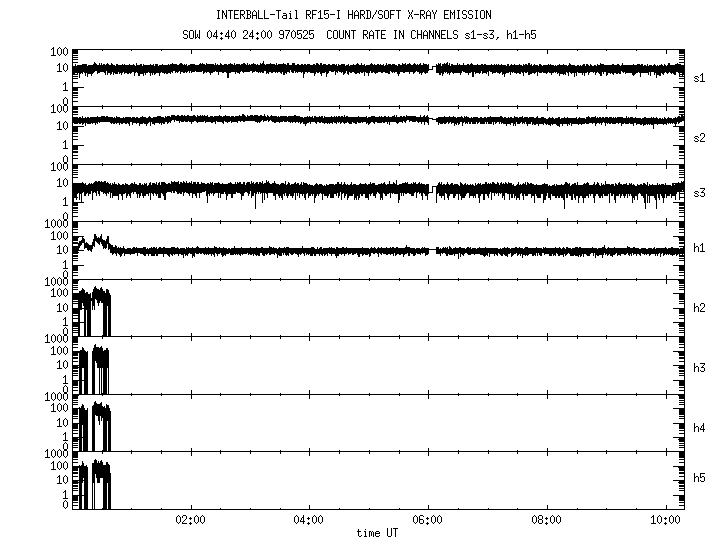Click the h1 channel label
720x550 pixels.
[x=700, y=248]
